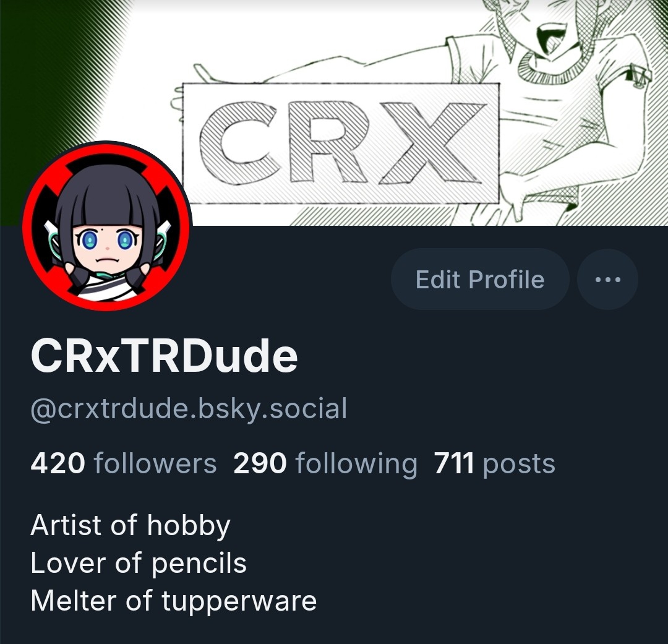668x644 pixels.
Task: Open the 420 followers list
Action: point(124,463)
